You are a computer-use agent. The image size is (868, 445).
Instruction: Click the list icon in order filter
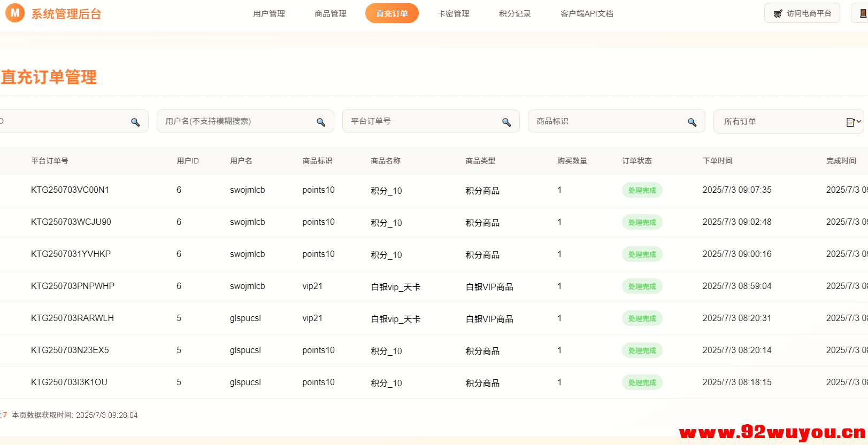(850, 122)
